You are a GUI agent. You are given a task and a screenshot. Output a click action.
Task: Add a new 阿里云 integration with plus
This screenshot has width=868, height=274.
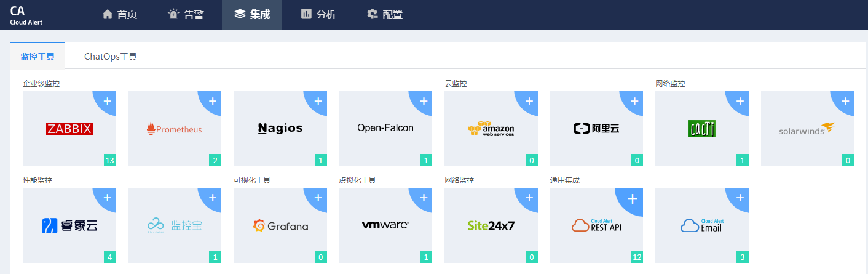pos(634,100)
